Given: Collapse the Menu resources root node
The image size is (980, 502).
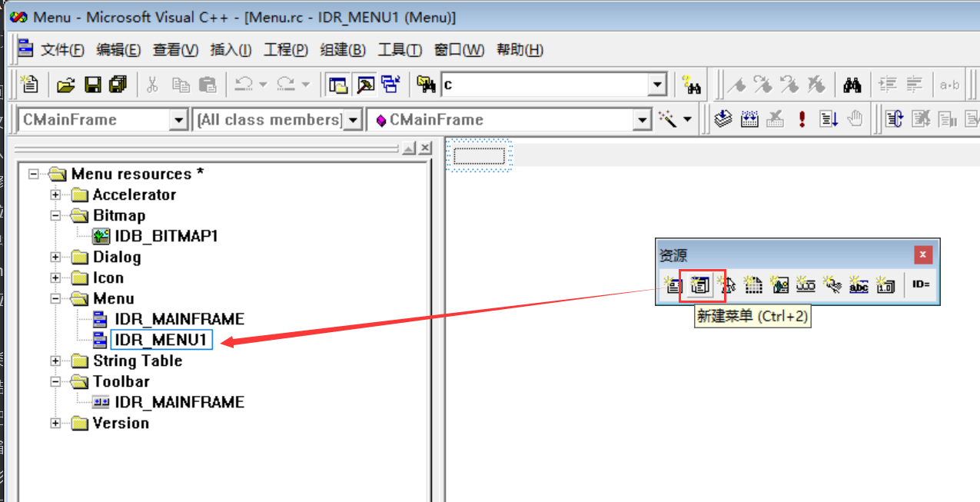Looking at the screenshot, I should point(33,174).
